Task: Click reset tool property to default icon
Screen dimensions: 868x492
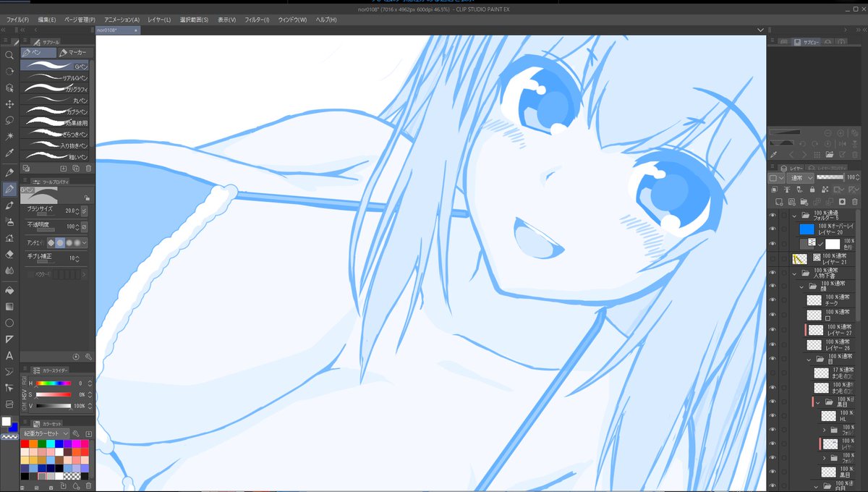Action: pos(76,357)
